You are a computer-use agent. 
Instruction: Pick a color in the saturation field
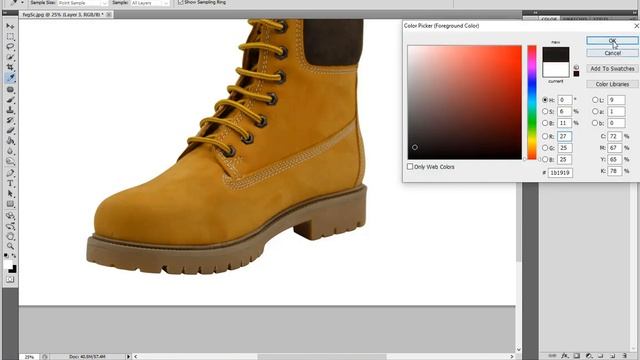(x=464, y=102)
